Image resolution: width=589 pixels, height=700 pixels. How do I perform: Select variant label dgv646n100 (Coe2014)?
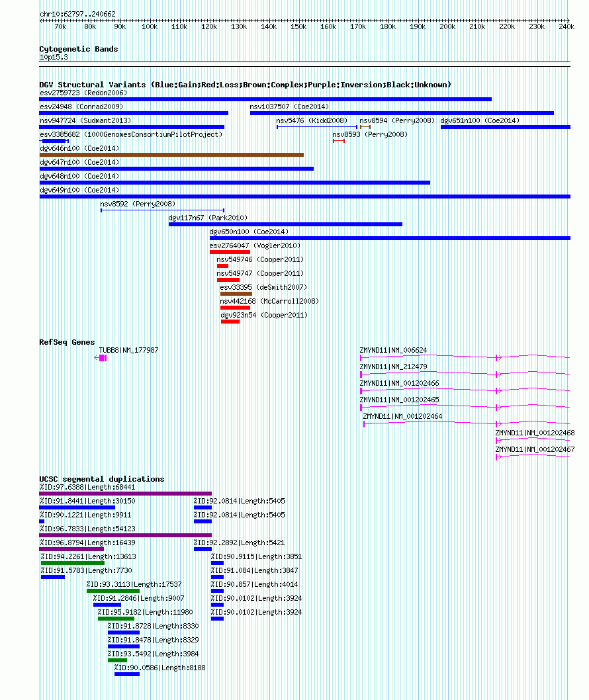(79, 148)
